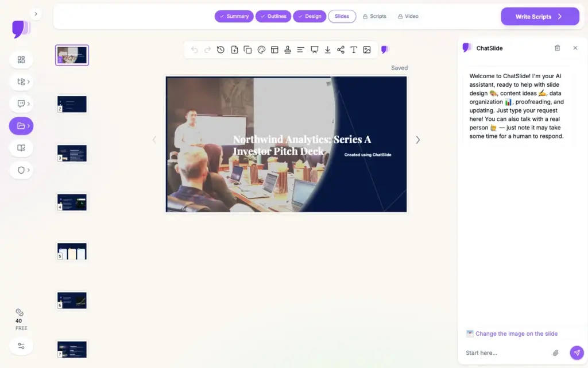This screenshot has height=368, width=588.
Task: Open the color palette theme tool
Action: click(261, 49)
